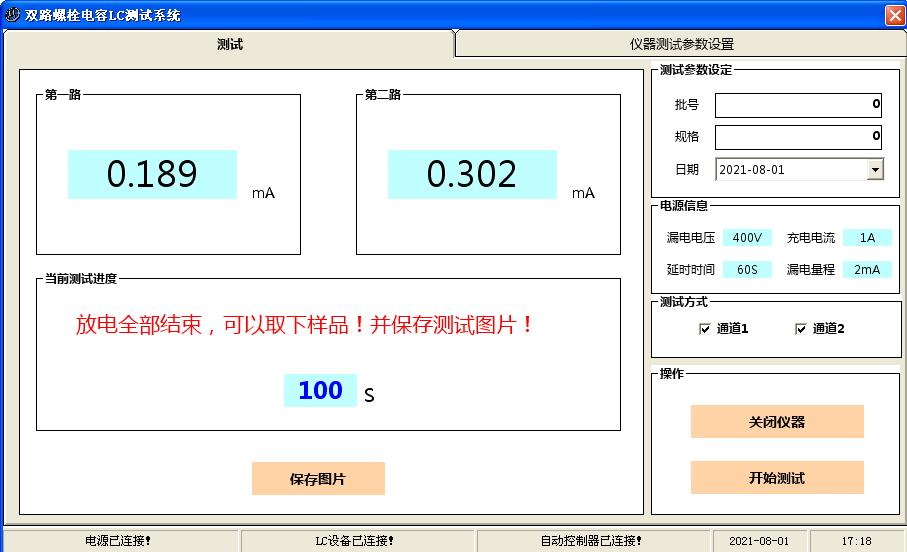Click the 规格 input field
Viewport: 907px width, 552px height.
(798, 137)
